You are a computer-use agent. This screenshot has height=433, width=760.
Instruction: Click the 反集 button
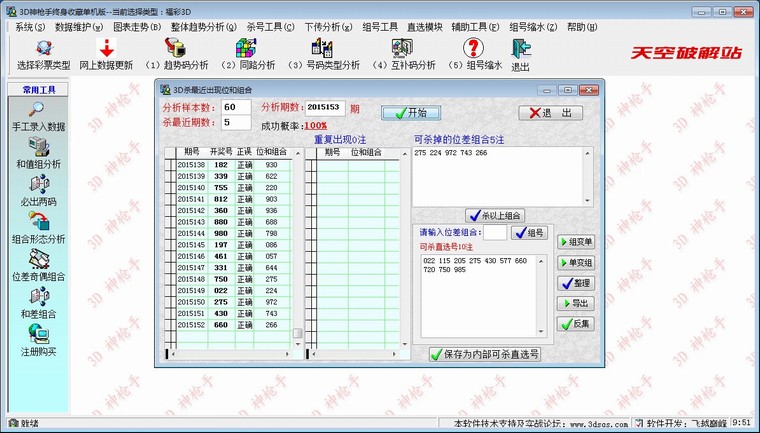pos(575,323)
